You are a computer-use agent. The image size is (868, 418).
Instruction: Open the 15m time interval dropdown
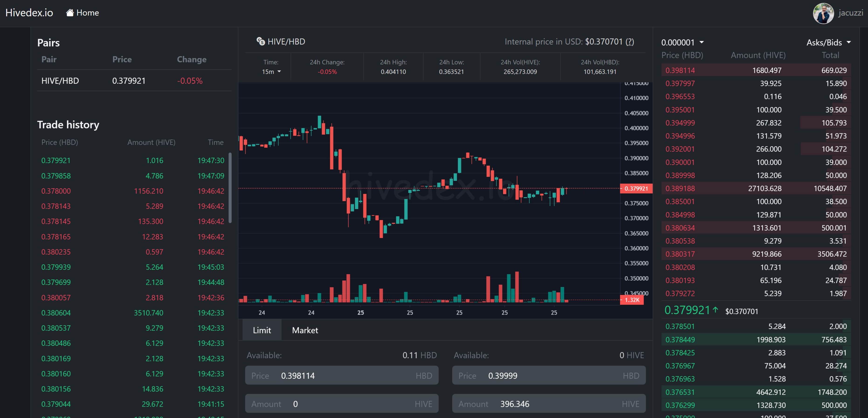click(271, 71)
